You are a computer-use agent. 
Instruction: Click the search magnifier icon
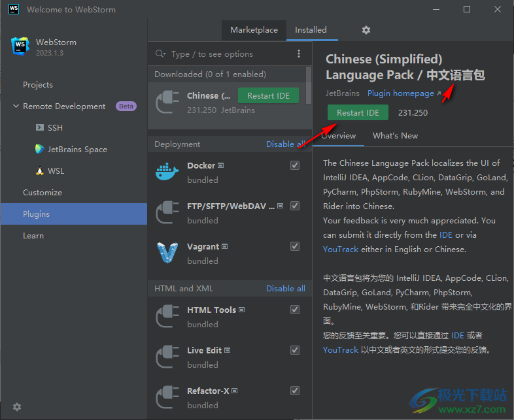click(160, 54)
